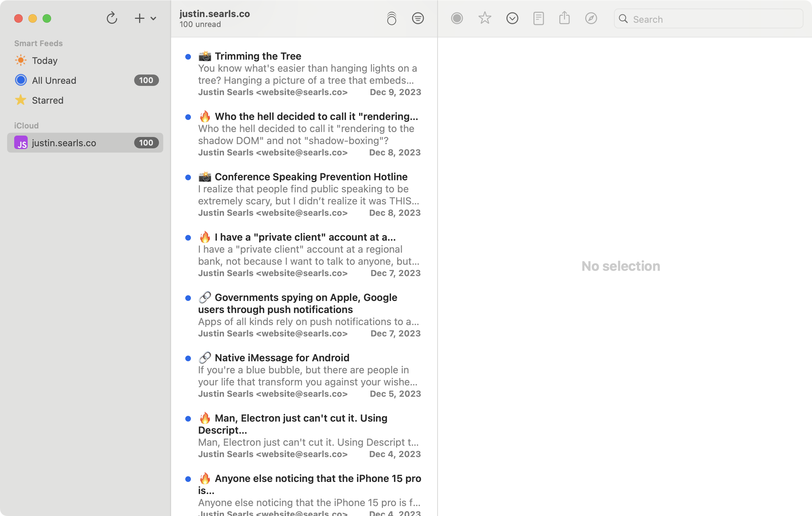Open the Reader View icon
The width and height of the screenshot is (812, 516).
click(x=538, y=18)
